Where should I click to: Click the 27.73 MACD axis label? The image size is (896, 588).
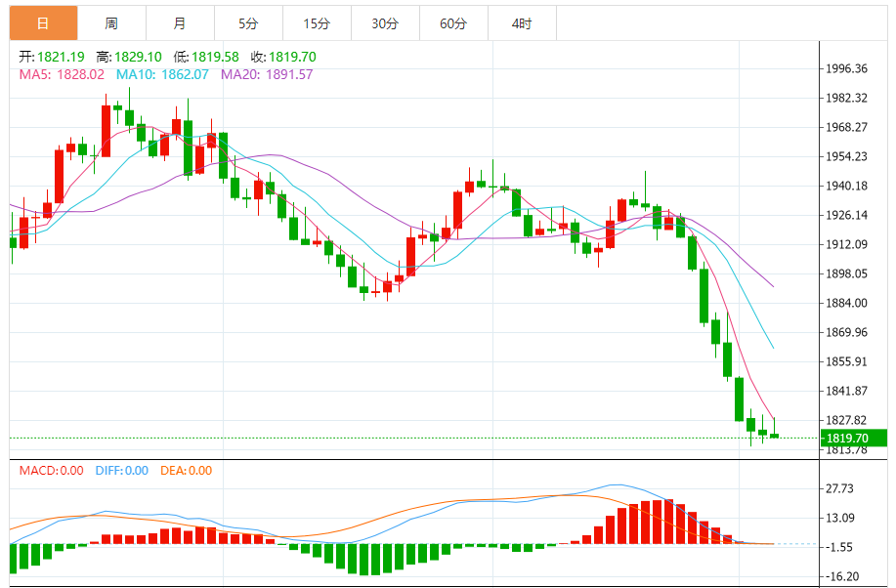pos(840,488)
